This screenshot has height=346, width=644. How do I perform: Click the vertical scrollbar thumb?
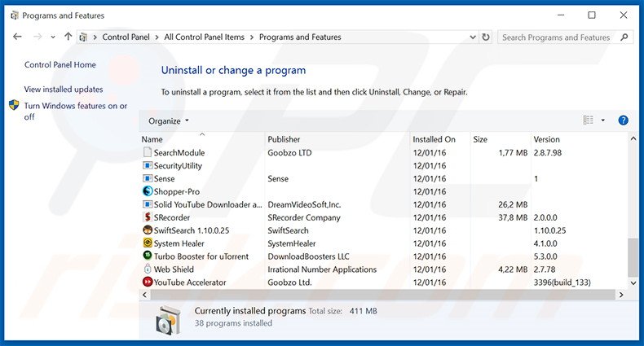click(633, 258)
